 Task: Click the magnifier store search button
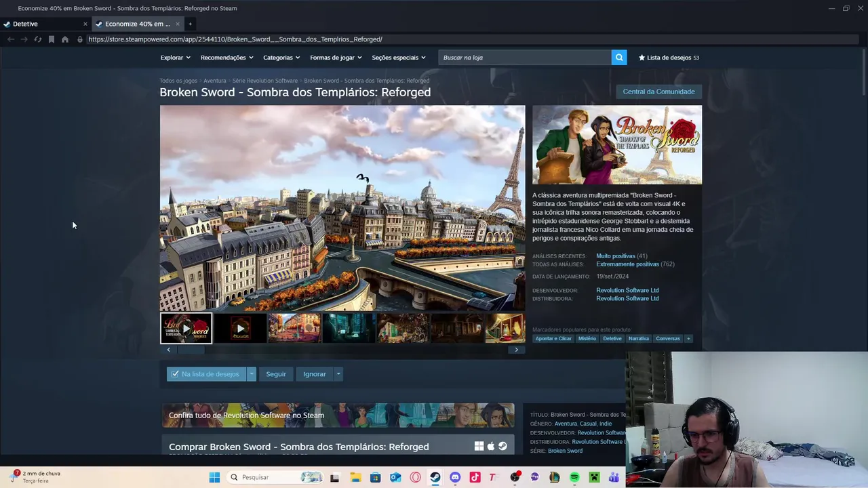(x=619, y=58)
